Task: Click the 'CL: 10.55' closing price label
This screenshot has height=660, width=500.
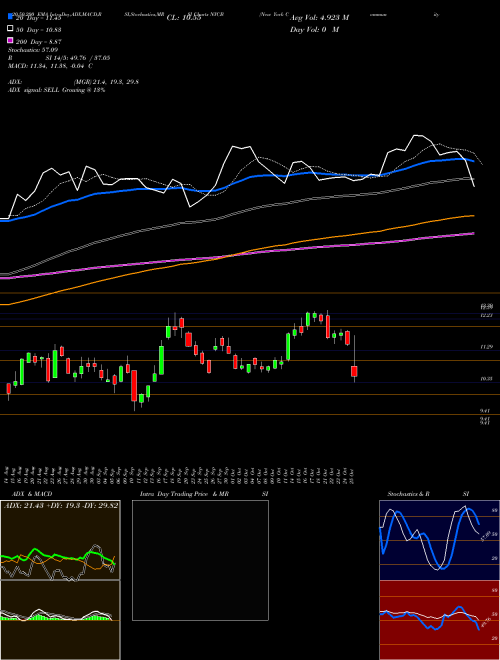Action: pyautogui.click(x=184, y=18)
